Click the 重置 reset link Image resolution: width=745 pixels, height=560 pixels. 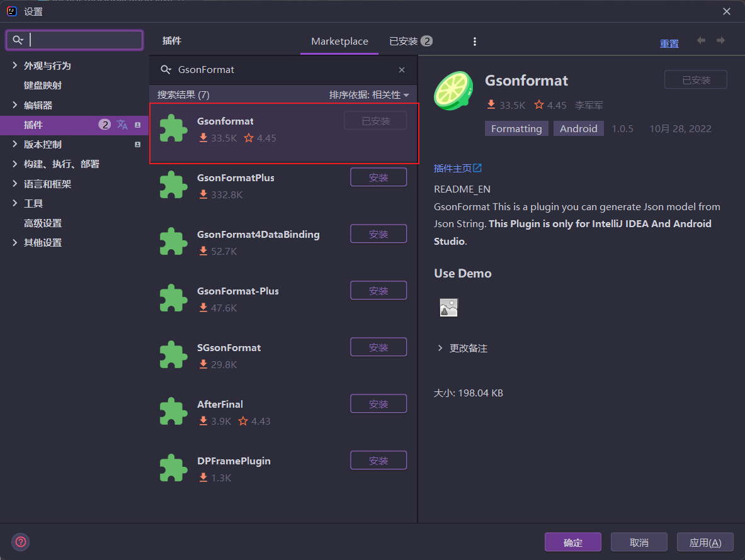tap(669, 43)
